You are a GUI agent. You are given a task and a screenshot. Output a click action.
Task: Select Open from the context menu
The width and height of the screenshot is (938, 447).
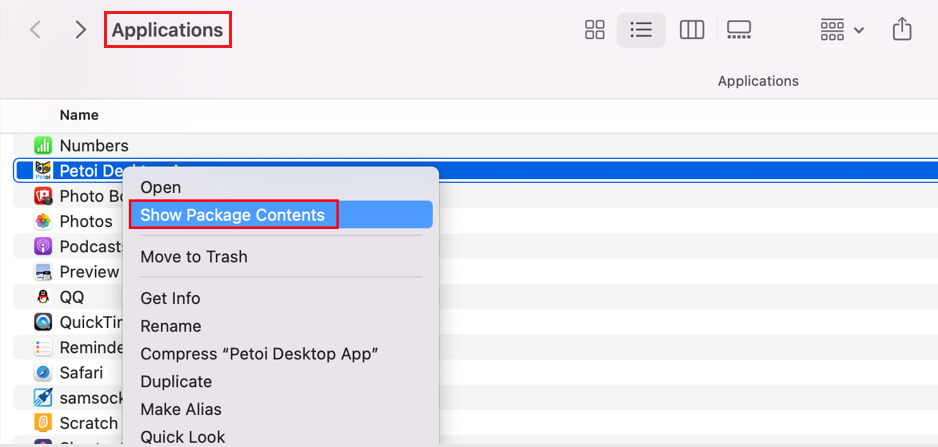tap(161, 187)
